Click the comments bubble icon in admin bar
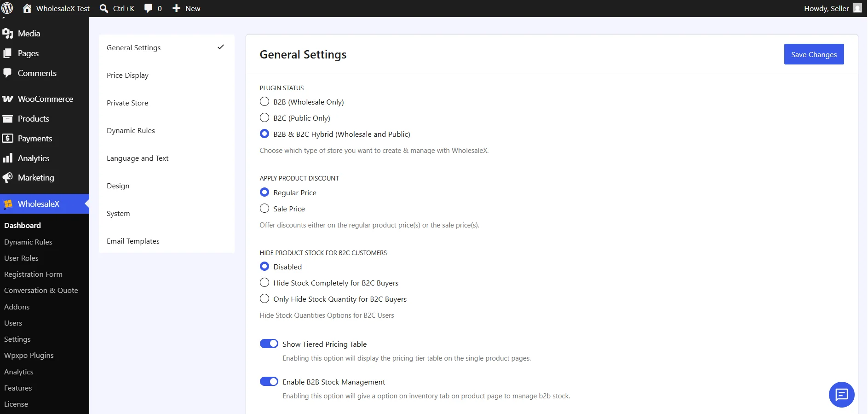 click(x=148, y=8)
